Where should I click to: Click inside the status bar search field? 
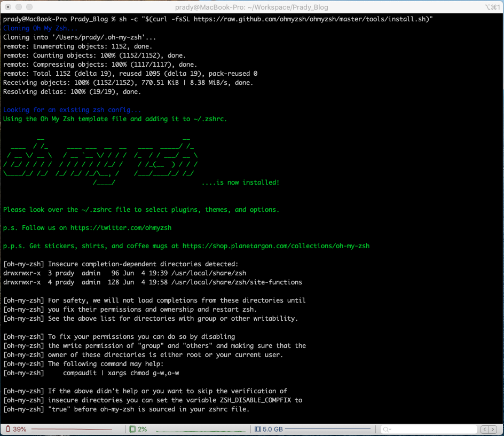coord(429,429)
